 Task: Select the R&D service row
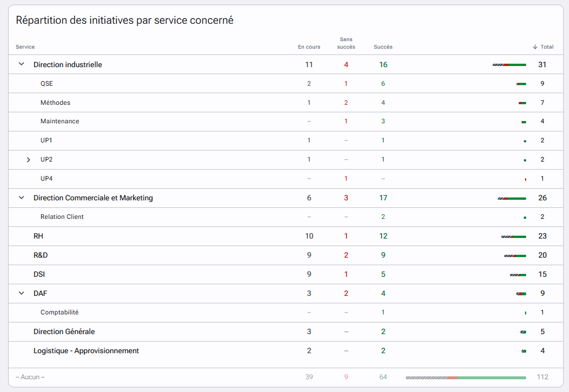point(286,255)
